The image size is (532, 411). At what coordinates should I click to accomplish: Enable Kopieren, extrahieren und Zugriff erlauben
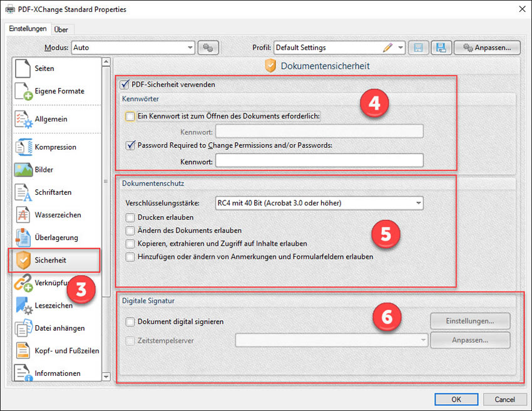(x=130, y=244)
